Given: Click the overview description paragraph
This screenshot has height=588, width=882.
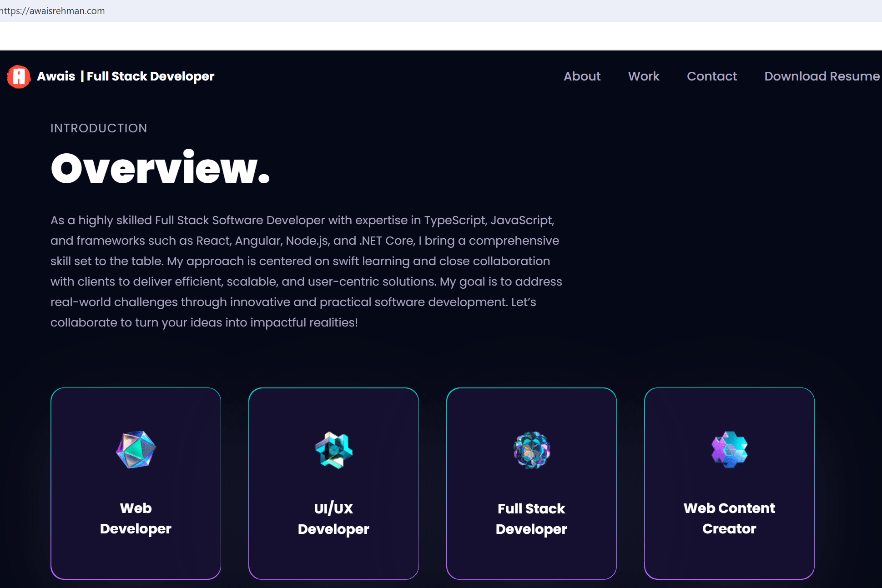Looking at the screenshot, I should [x=306, y=271].
